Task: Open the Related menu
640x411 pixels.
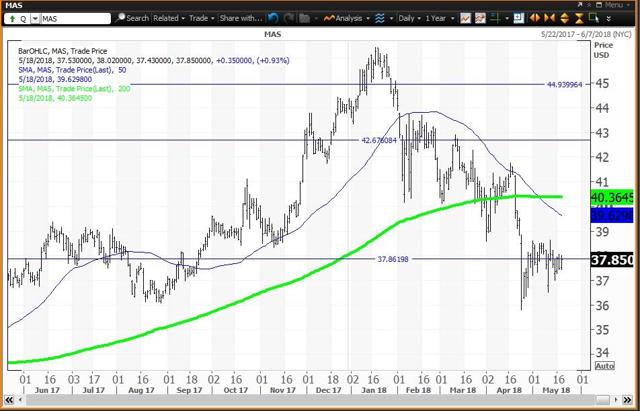Action: pos(169,18)
